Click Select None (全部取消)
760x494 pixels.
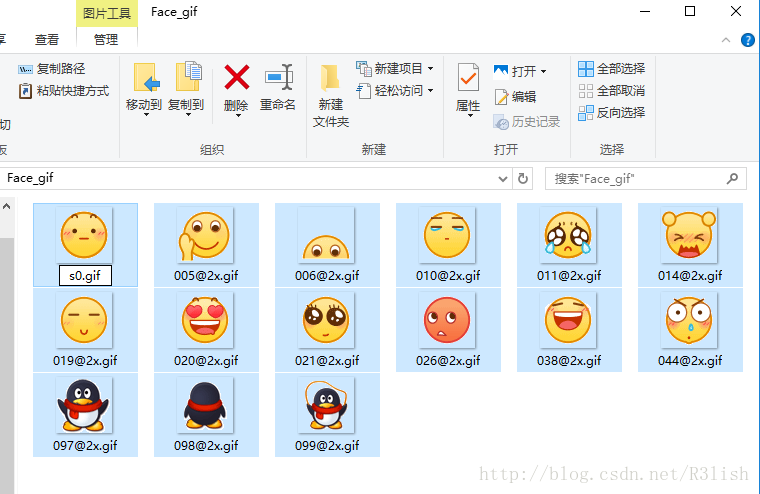pyautogui.click(x=612, y=91)
